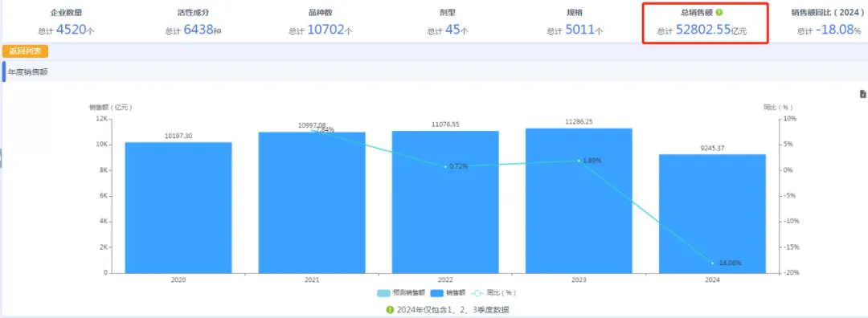The width and height of the screenshot is (868, 318).
Task: Click the 0.72% point on the line
Action: (x=445, y=166)
